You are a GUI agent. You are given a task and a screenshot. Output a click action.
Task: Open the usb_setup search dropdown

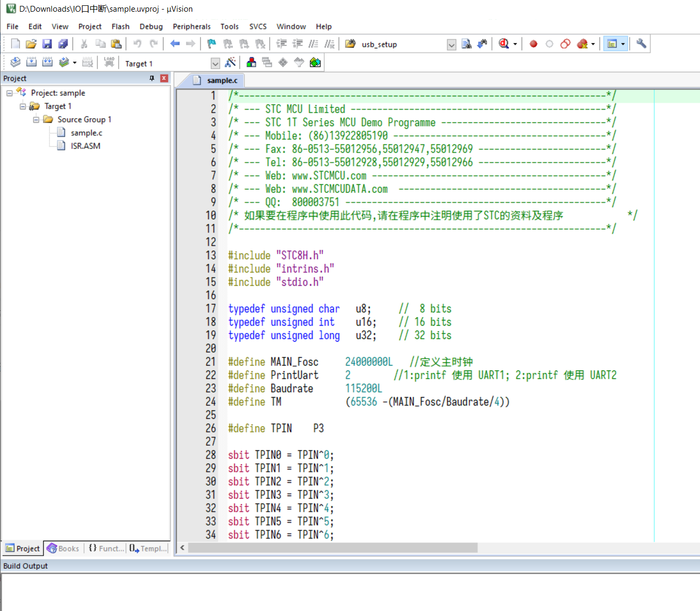tap(451, 45)
